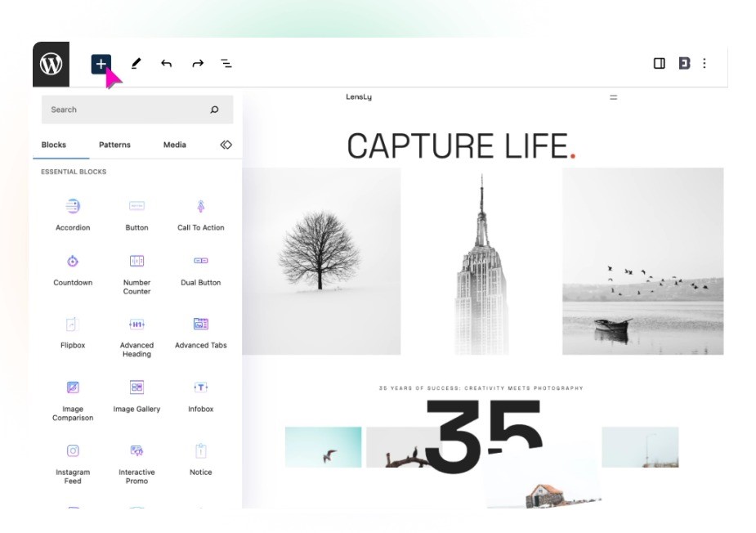Switch to the Patterns tab
This screenshot has height=533, width=756.
coord(114,145)
